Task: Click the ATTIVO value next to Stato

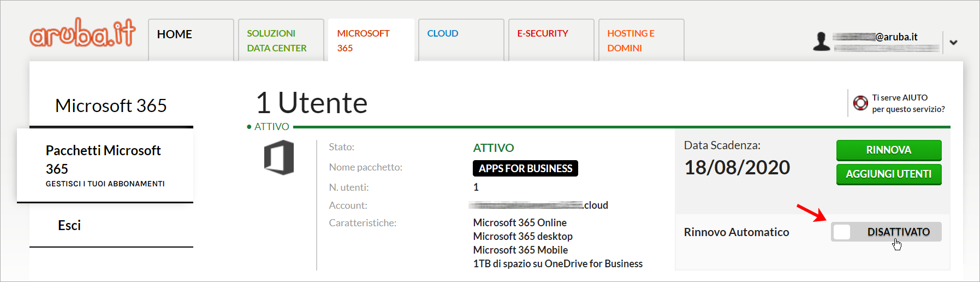Action: point(494,148)
